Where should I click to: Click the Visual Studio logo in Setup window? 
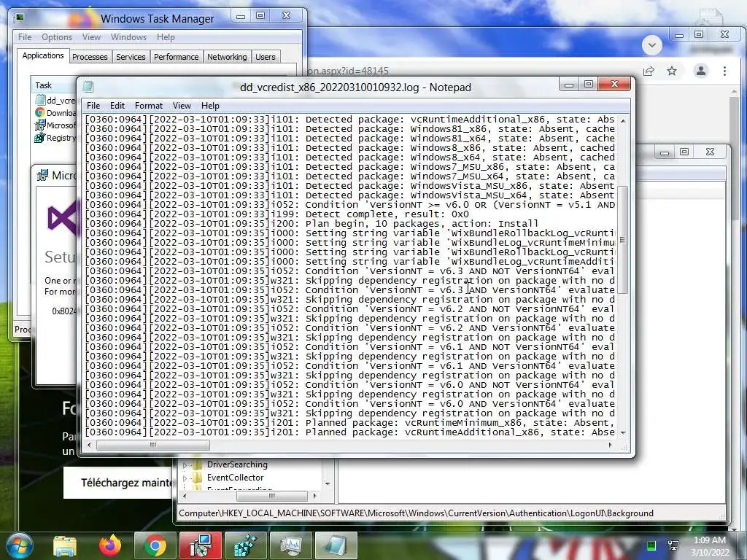pyautogui.click(x=62, y=219)
